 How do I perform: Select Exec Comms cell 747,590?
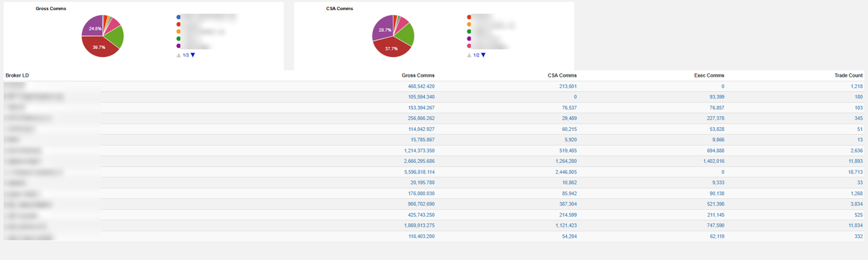coord(715,226)
